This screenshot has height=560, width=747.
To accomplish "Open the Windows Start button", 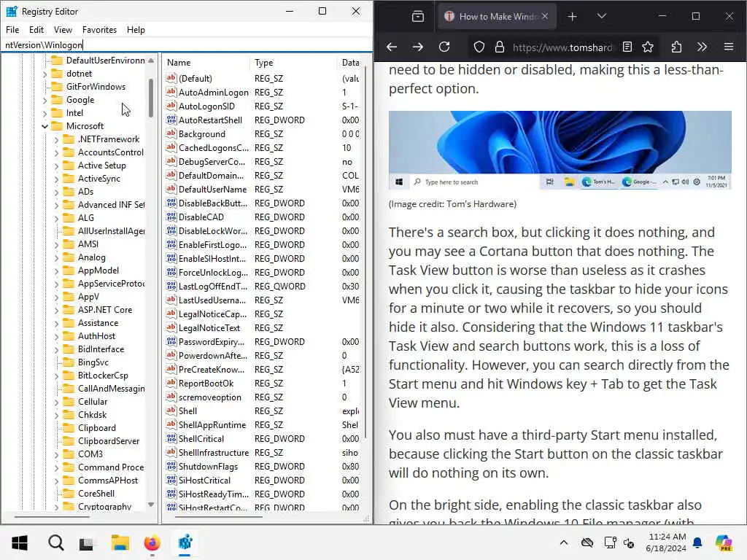I will [20, 542].
